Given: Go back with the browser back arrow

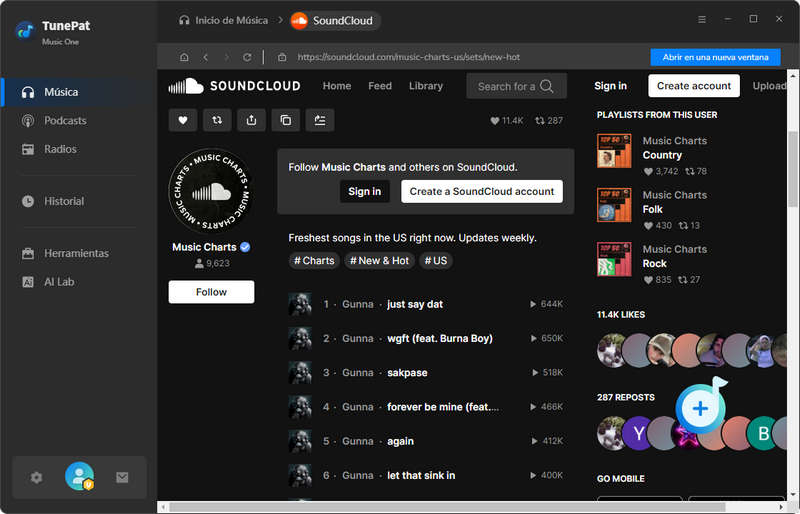Looking at the screenshot, I should [206, 57].
